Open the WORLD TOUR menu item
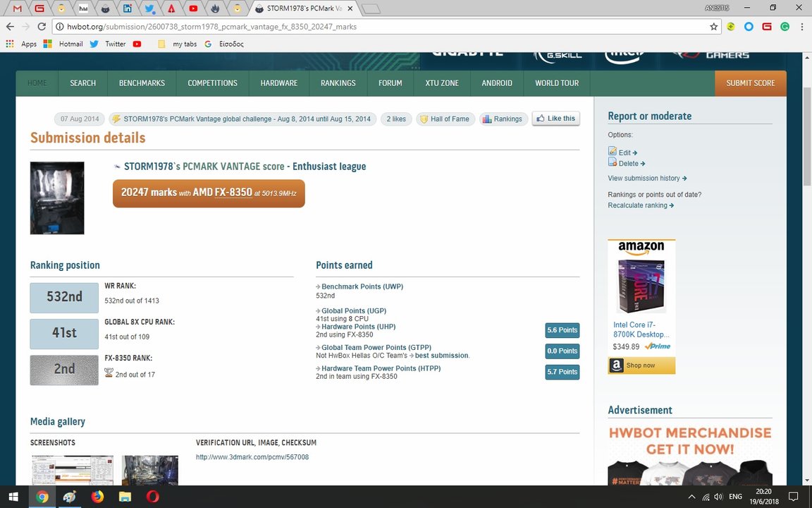Image resolution: width=812 pixels, height=508 pixels. [557, 83]
